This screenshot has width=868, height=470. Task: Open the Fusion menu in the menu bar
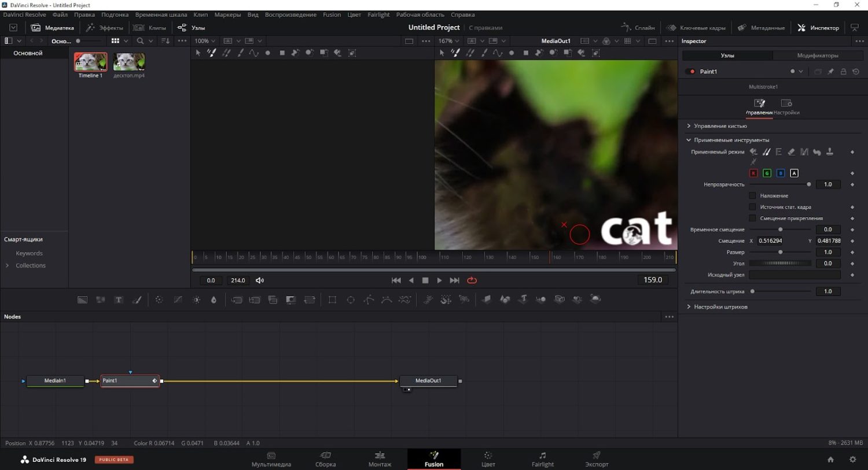point(332,14)
